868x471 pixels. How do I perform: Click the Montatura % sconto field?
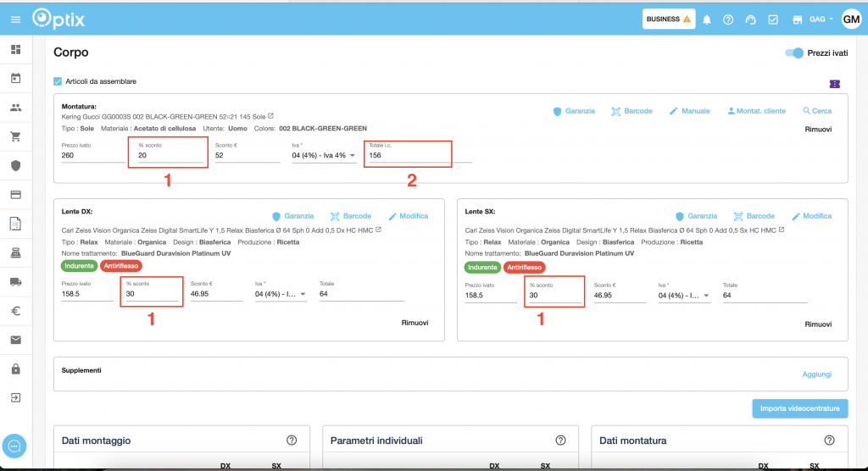(170, 156)
